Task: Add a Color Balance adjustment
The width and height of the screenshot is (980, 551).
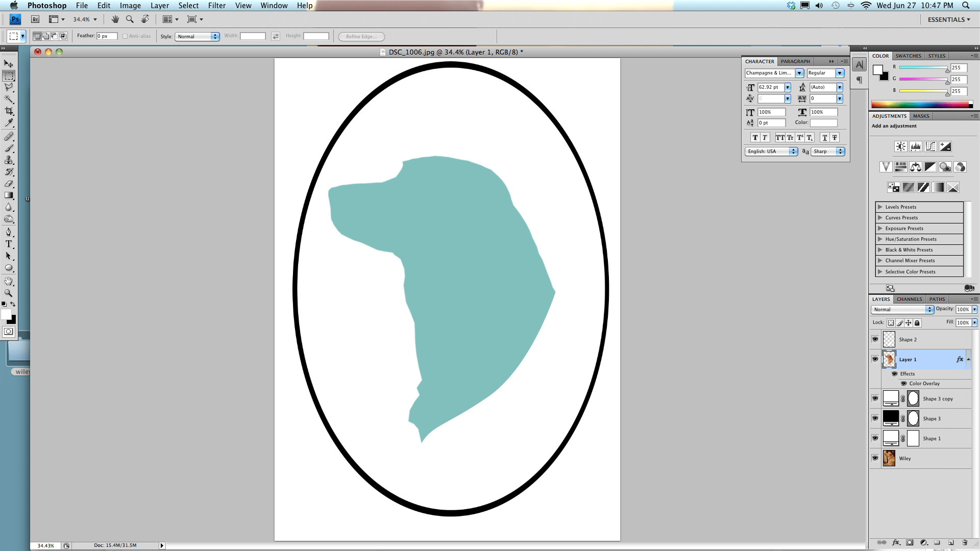Action: tap(916, 167)
